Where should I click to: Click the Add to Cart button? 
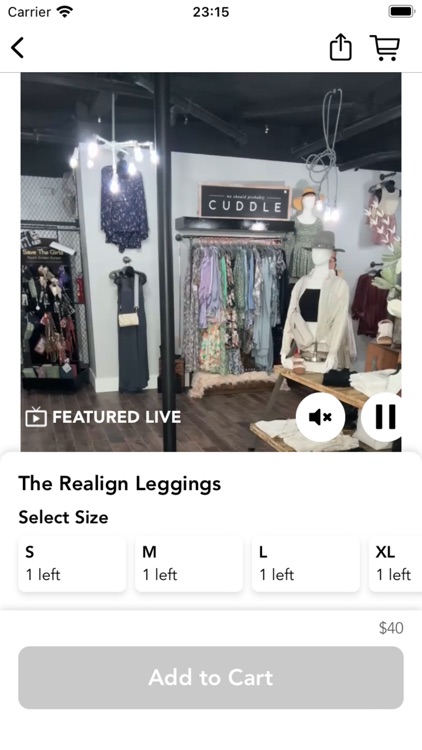pos(211,678)
